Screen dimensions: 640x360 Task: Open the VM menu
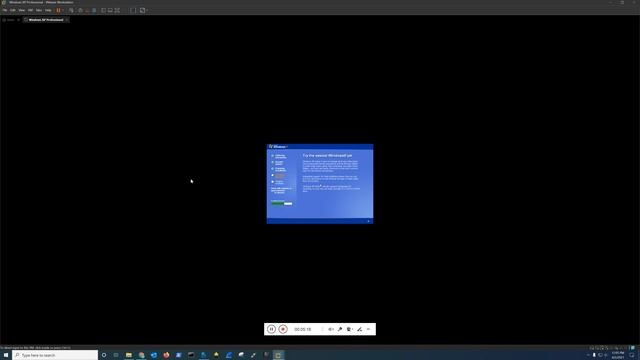tap(30, 10)
